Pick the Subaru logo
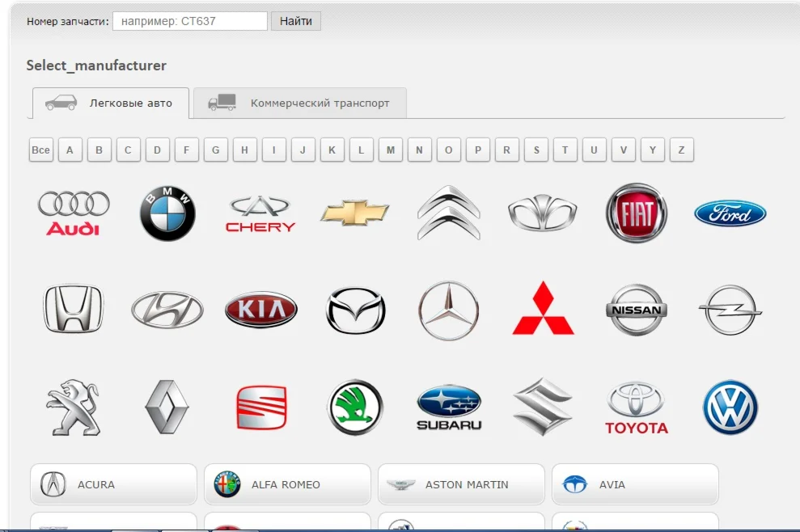This screenshot has width=800, height=532. (449, 407)
